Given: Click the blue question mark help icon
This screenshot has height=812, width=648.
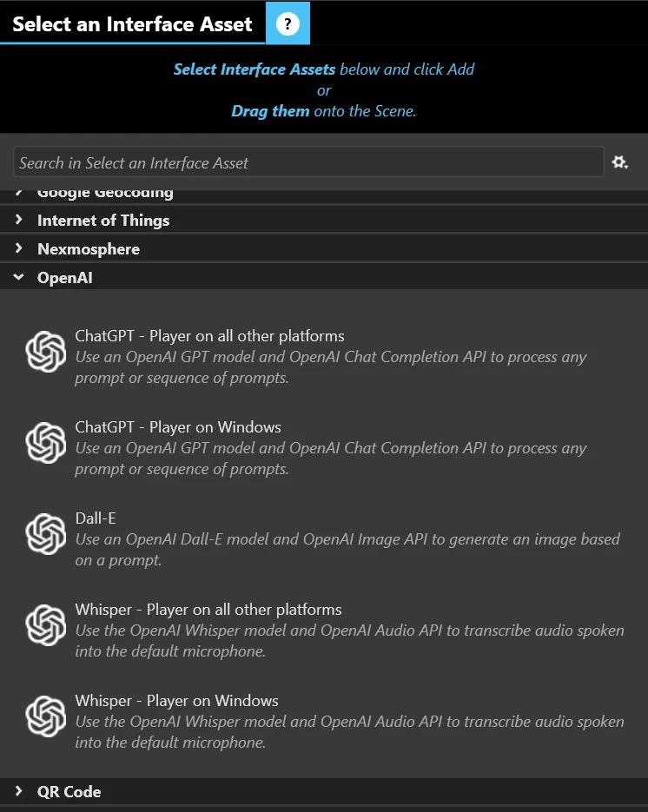Looking at the screenshot, I should [x=288, y=23].
